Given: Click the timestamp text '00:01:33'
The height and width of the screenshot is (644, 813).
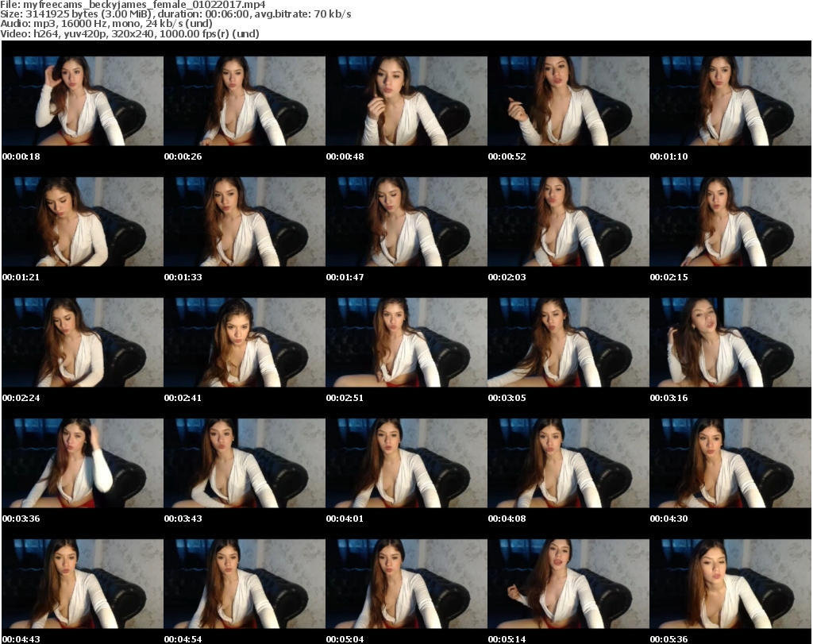Looking at the screenshot, I should point(183,277).
